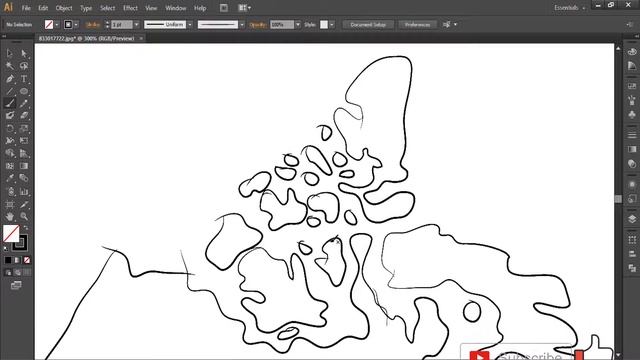Select the Magic Wand tool
The width and height of the screenshot is (640, 360).
coord(9,66)
